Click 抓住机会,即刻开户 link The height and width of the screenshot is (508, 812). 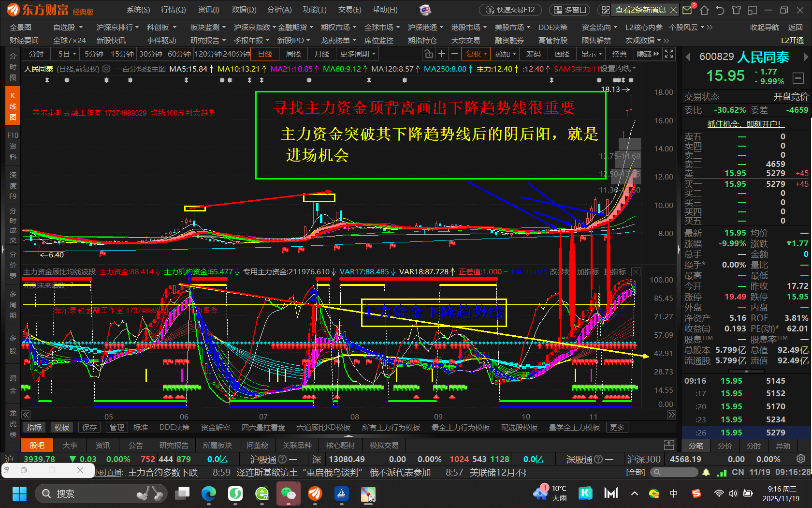746,124
